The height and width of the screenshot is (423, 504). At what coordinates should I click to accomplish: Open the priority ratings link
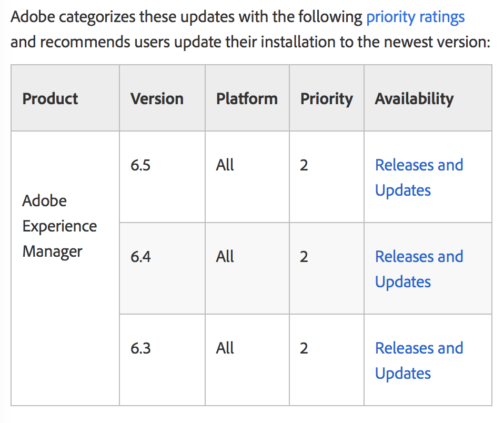pos(415,17)
